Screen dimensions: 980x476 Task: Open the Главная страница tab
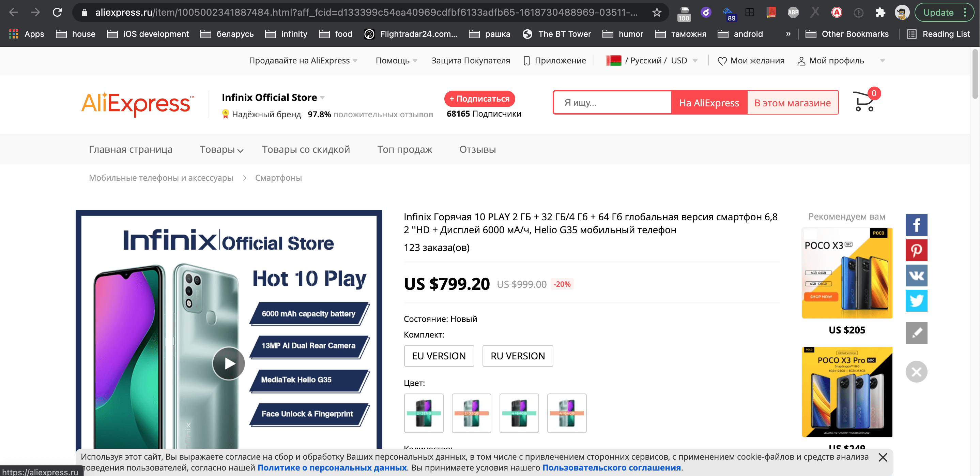click(x=131, y=149)
